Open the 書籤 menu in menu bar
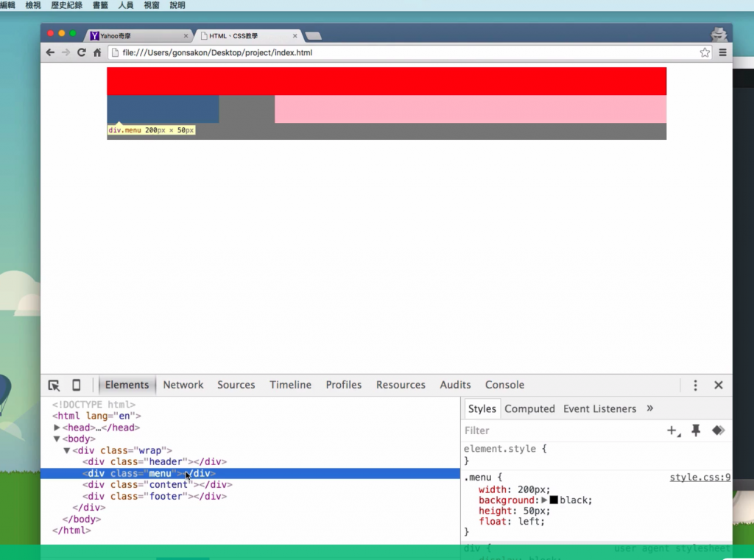Viewport: 754px width, 560px height. [x=100, y=5]
